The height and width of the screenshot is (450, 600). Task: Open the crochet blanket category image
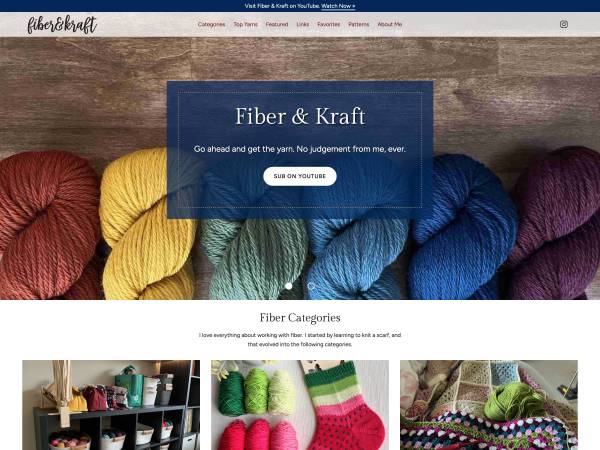[489, 405]
